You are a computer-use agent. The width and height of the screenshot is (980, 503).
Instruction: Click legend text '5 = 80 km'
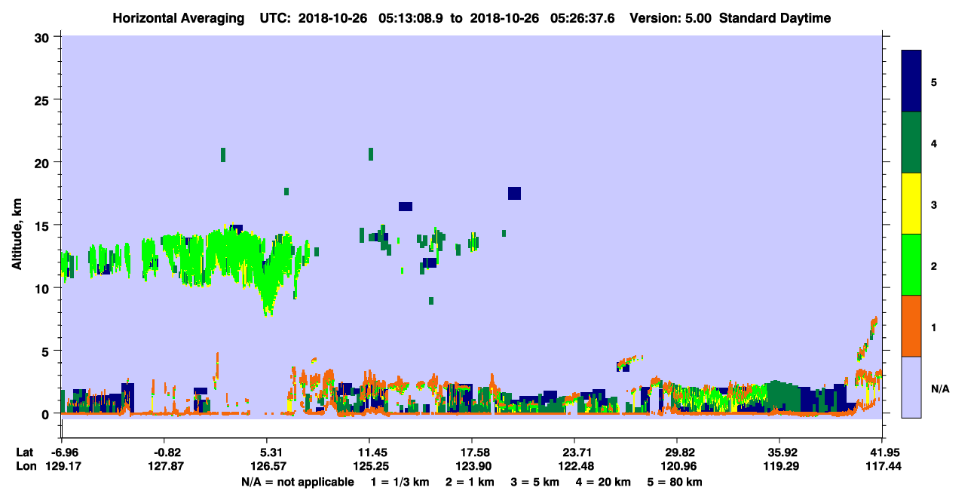675,482
